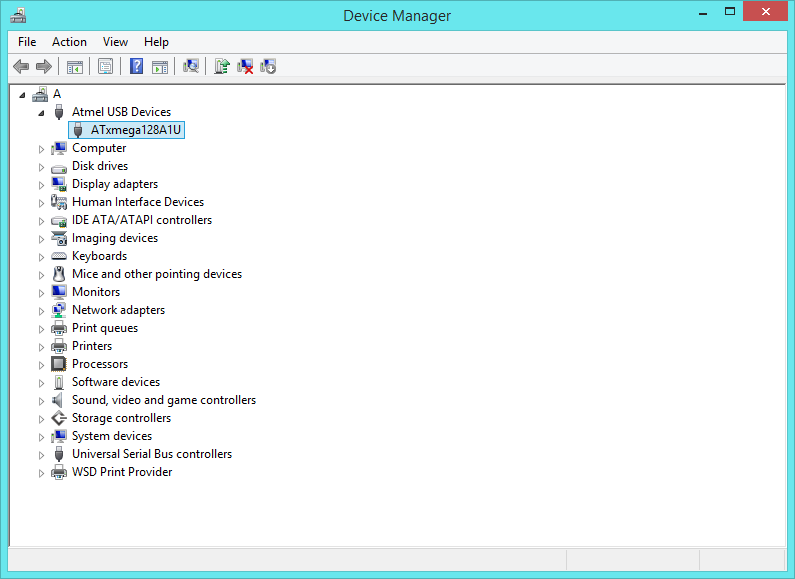
Task: Click the Update Driver Software toolbar icon
Action: (222, 66)
